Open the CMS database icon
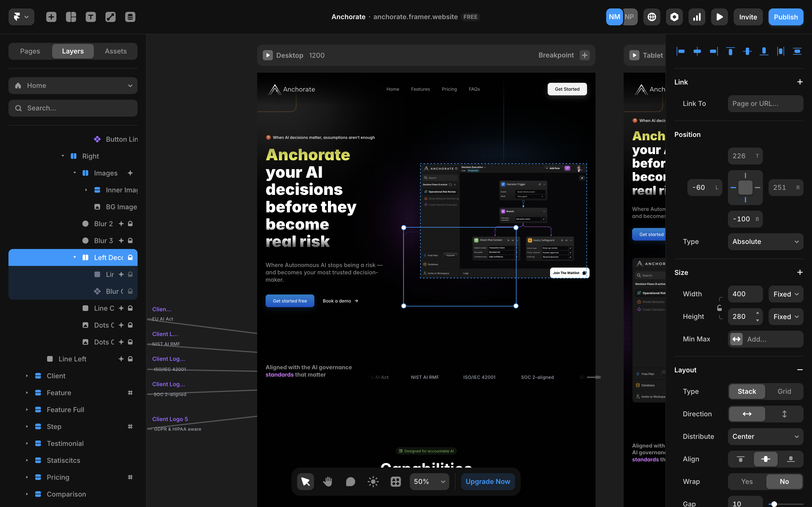This screenshot has height=507, width=812. coord(130,17)
